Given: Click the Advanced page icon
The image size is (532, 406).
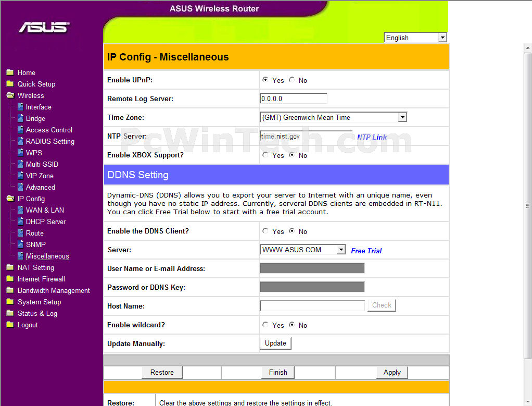Looking at the screenshot, I should pos(20,187).
